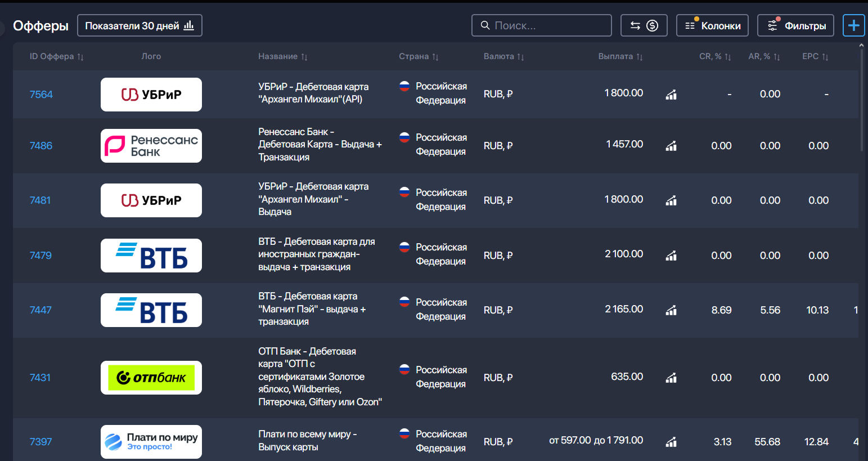Select payout 'от 597.00 до 1 791.00'
The height and width of the screenshot is (461, 868).
click(596, 440)
